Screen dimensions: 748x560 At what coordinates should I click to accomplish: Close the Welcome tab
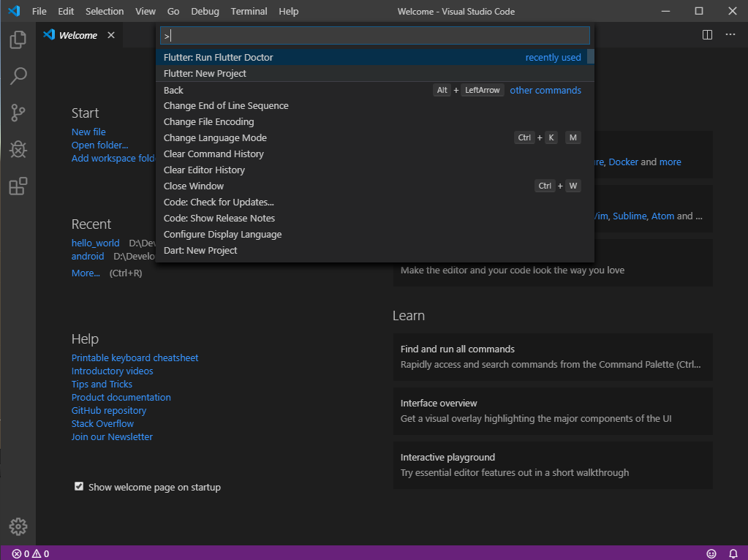111,35
